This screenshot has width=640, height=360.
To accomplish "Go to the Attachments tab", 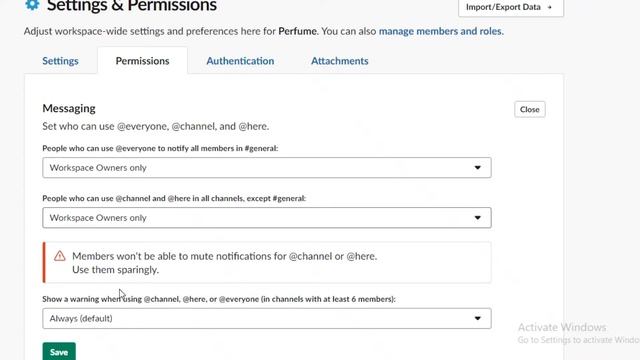I will (340, 61).
